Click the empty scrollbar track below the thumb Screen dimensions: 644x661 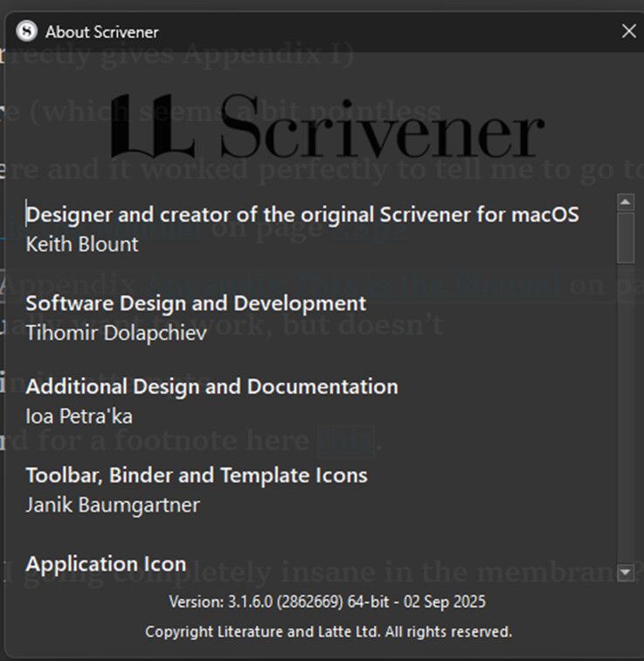[x=625, y=411]
